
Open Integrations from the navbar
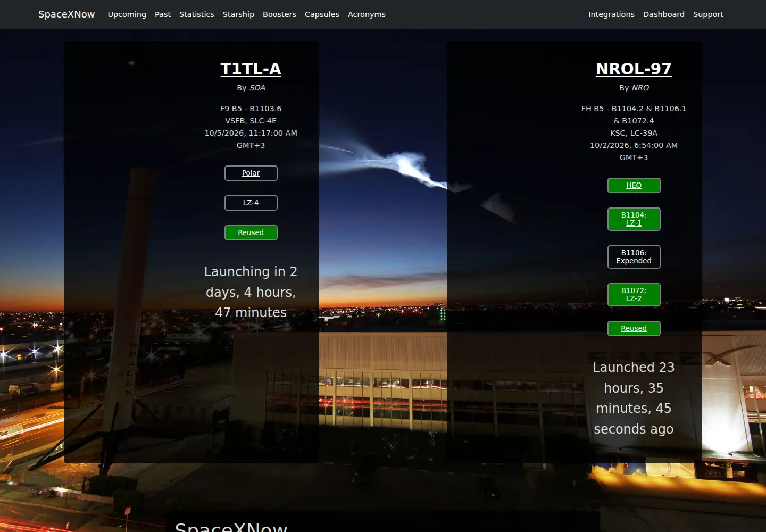click(611, 14)
